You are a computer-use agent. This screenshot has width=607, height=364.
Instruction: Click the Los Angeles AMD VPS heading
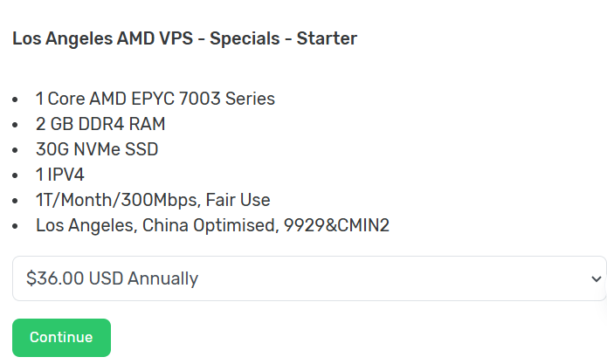coord(184,38)
